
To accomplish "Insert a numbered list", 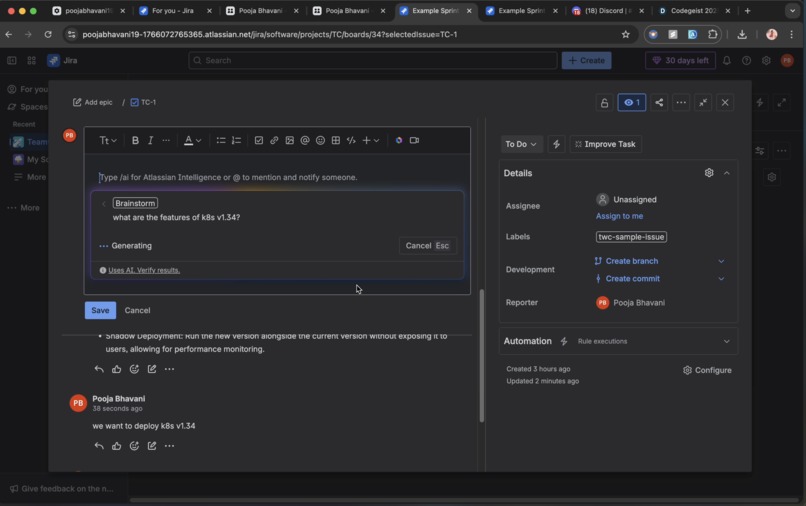I will [x=236, y=140].
